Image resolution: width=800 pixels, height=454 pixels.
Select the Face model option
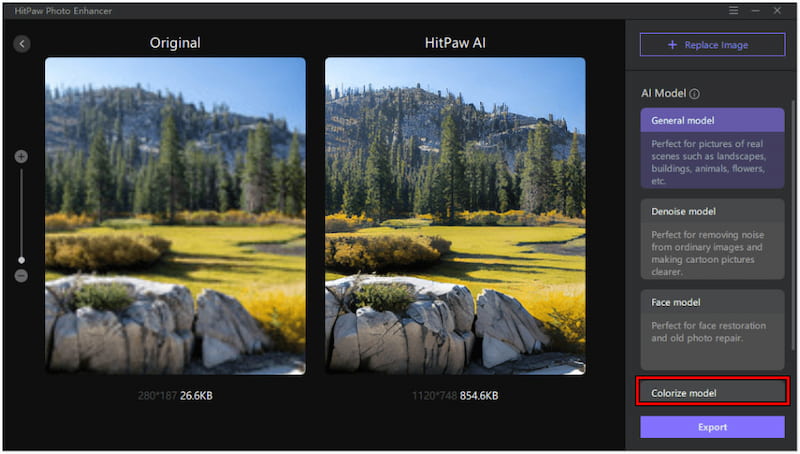click(x=712, y=330)
